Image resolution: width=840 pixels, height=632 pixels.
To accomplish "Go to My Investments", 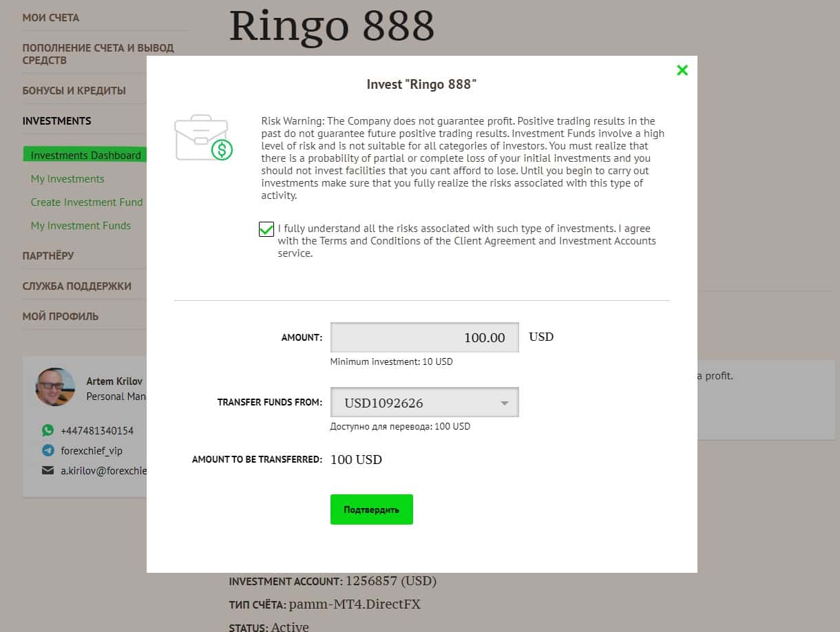I will [x=67, y=179].
